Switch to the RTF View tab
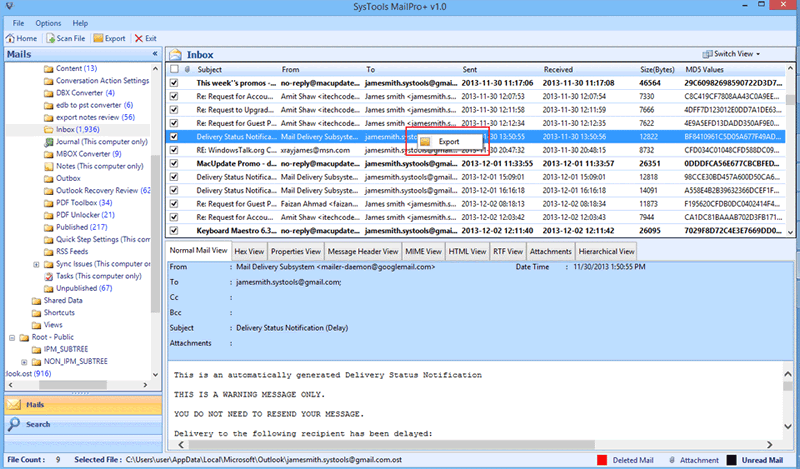The height and width of the screenshot is (469, 800). point(508,251)
